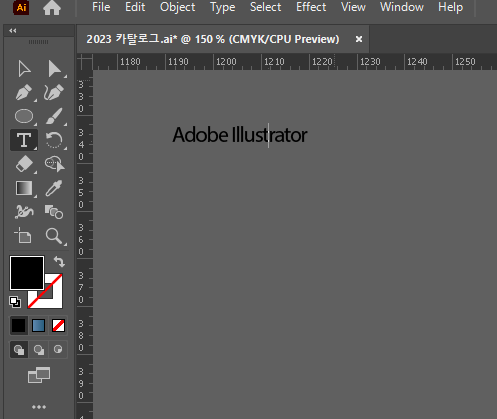497x419 pixels.
Task: Select the Curvature tool
Action: click(54, 92)
